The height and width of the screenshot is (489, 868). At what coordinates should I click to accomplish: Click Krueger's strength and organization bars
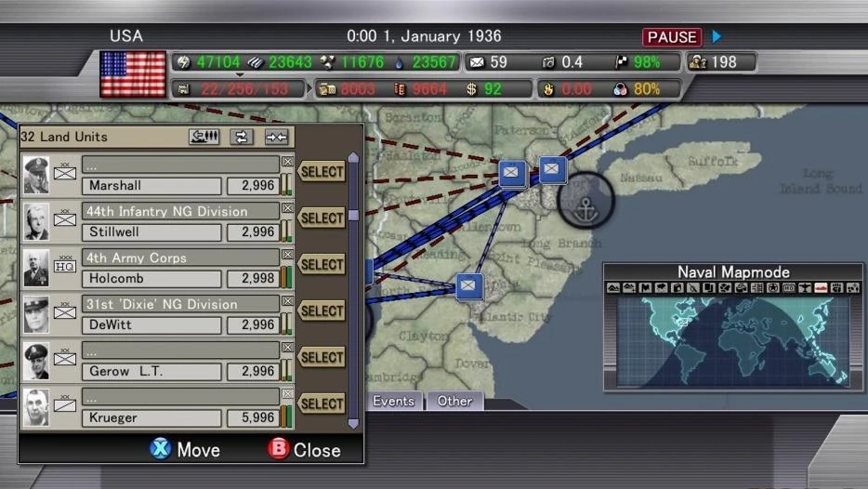point(286,416)
